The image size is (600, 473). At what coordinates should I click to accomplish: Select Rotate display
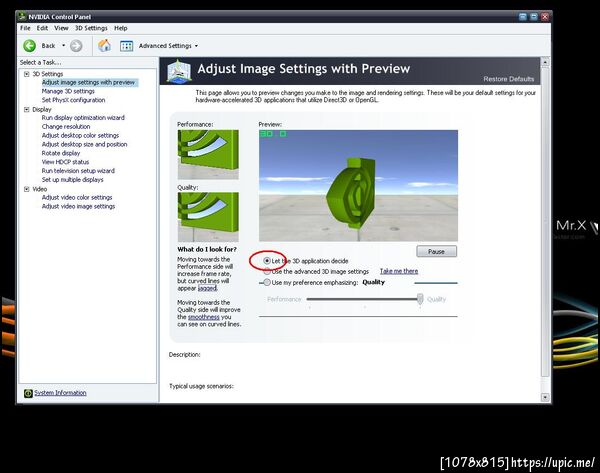(61, 153)
